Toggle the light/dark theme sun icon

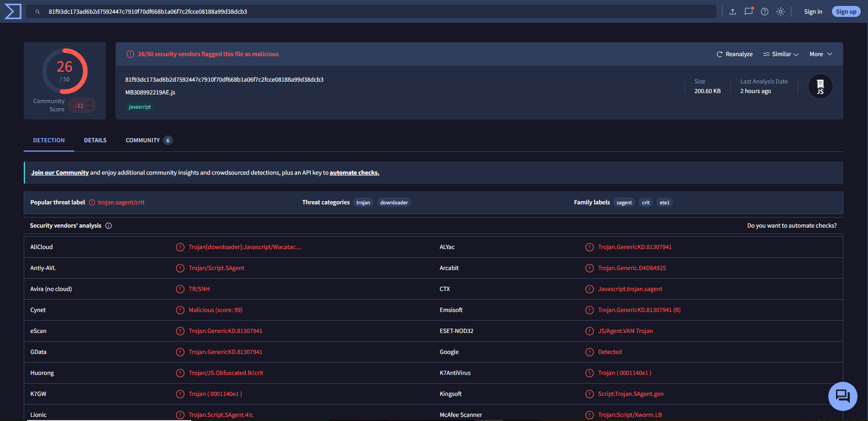pos(780,12)
